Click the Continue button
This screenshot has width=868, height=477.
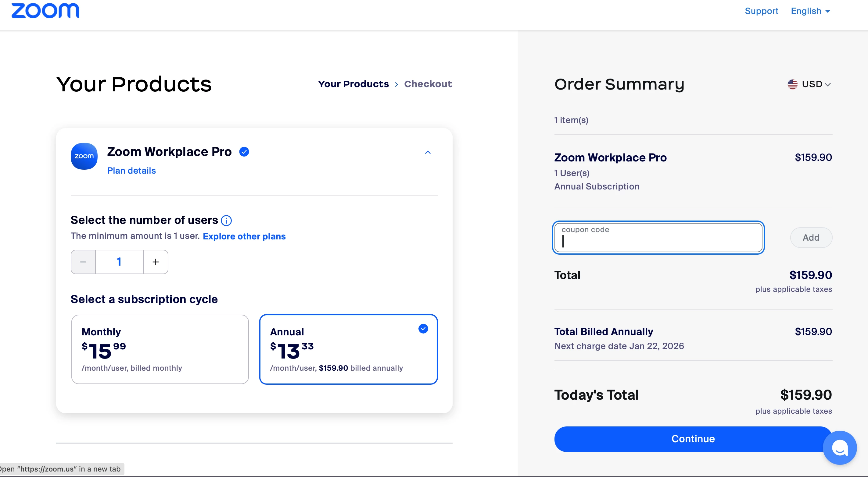click(x=693, y=439)
